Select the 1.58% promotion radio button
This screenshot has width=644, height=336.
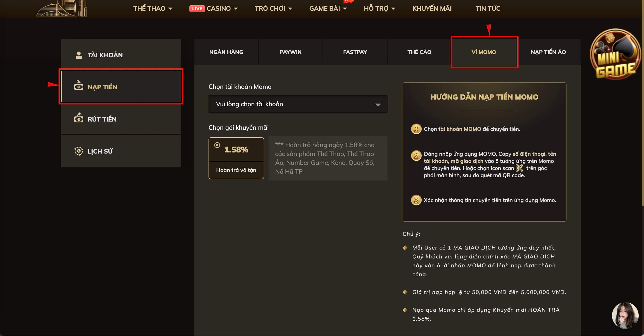(217, 145)
